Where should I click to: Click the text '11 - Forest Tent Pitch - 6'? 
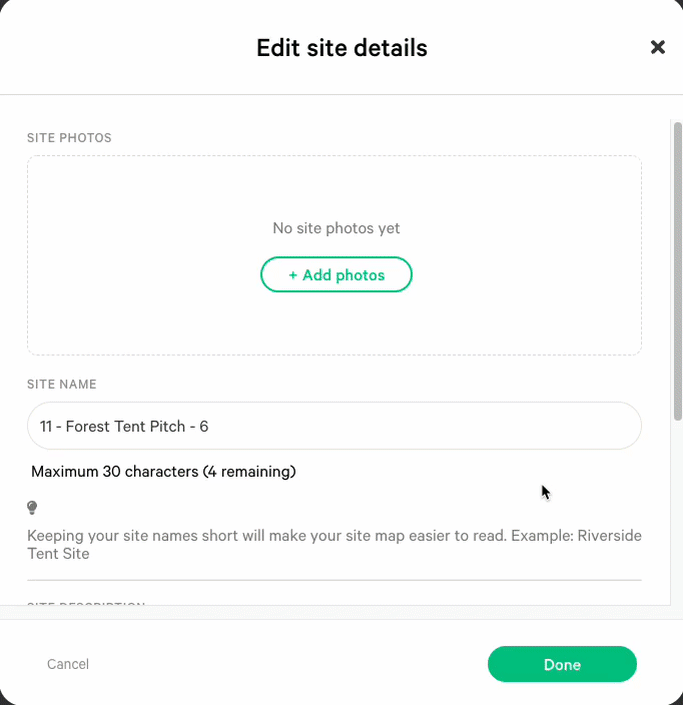pos(124,426)
